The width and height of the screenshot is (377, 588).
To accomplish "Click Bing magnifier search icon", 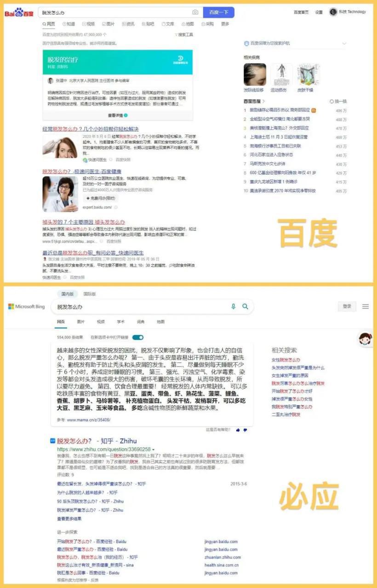I will (x=245, y=306).
